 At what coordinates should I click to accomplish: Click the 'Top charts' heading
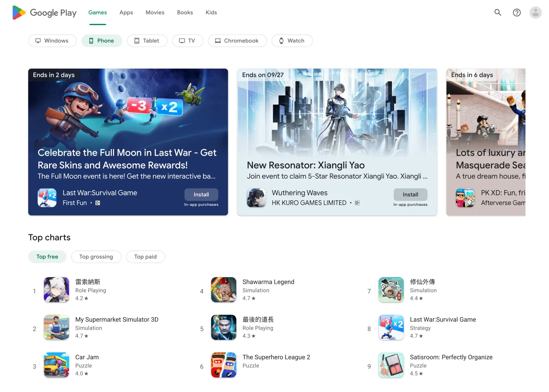(49, 238)
